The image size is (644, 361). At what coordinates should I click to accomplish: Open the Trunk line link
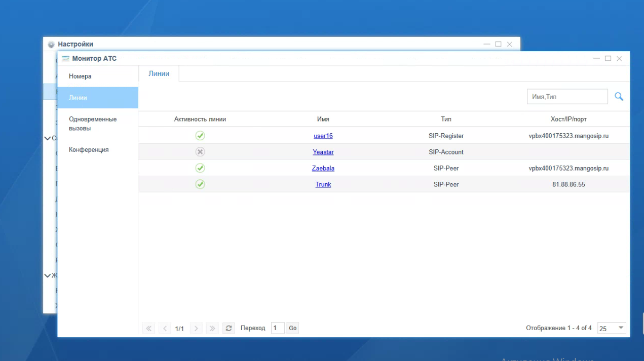323,184
